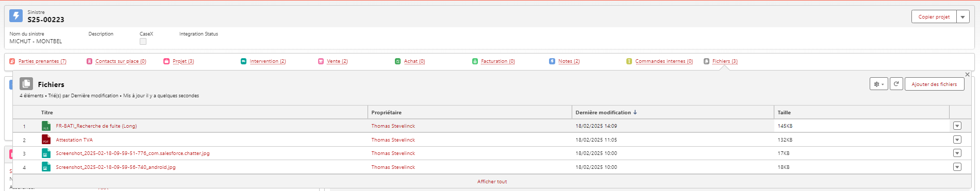
Task: Click the size value 17KB
Action: [x=784, y=153]
